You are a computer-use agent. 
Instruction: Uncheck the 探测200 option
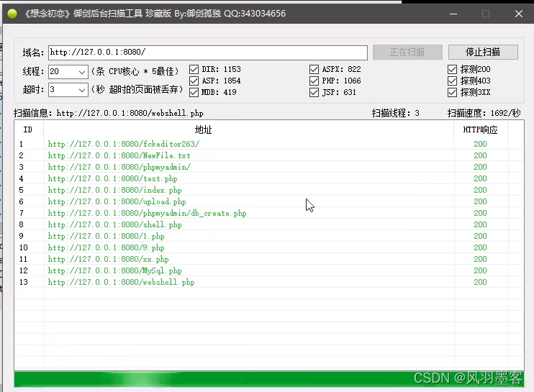tap(452, 70)
